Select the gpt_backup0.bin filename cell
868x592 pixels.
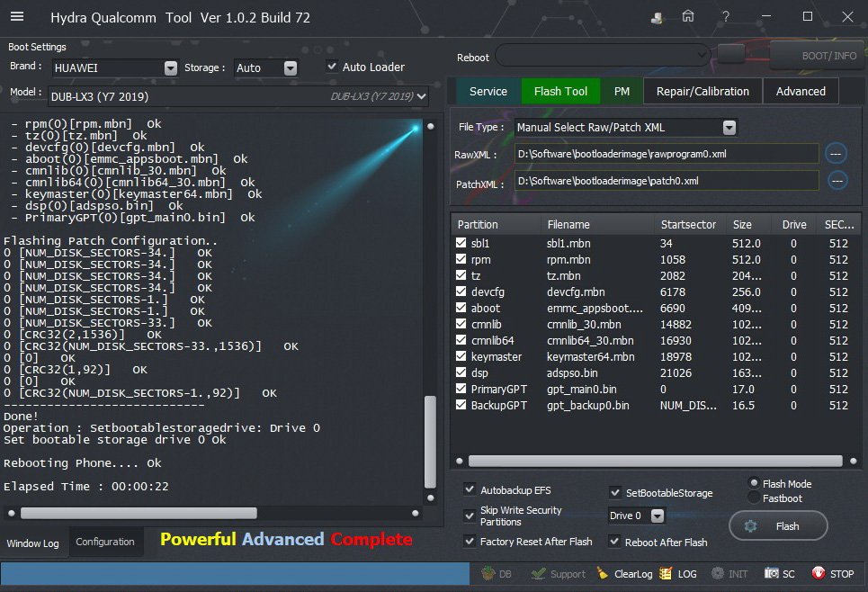point(588,406)
